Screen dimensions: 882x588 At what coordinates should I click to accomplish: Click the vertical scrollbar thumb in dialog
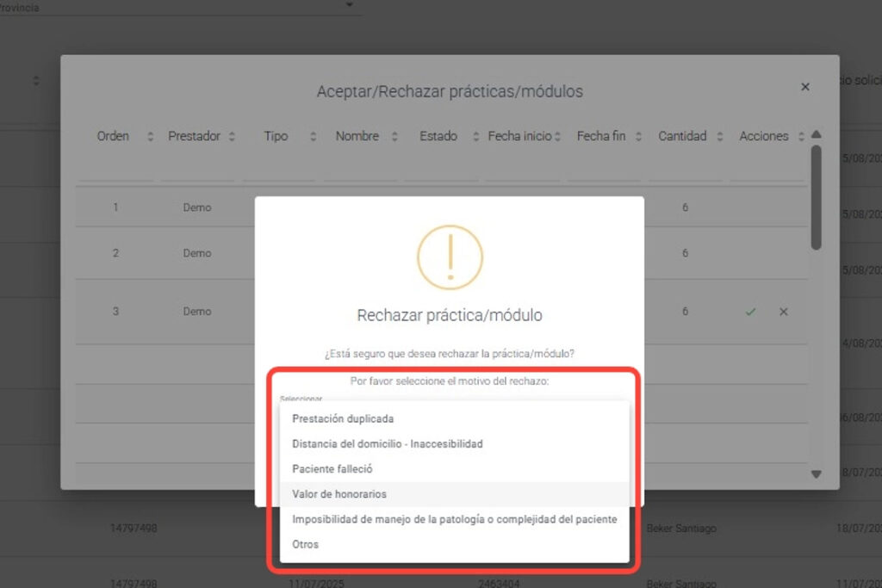[x=816, y=198]
